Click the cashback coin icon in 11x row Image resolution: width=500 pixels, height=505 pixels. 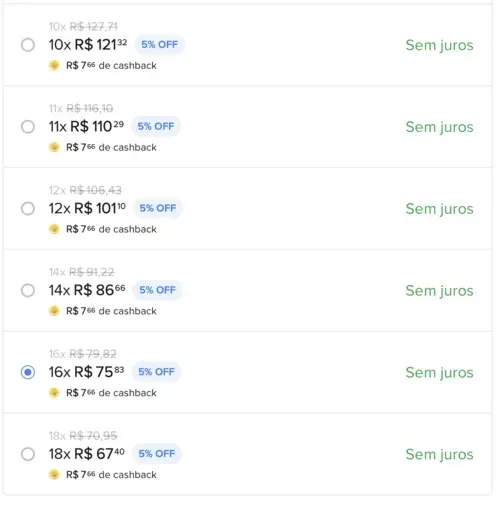(54, 147)
